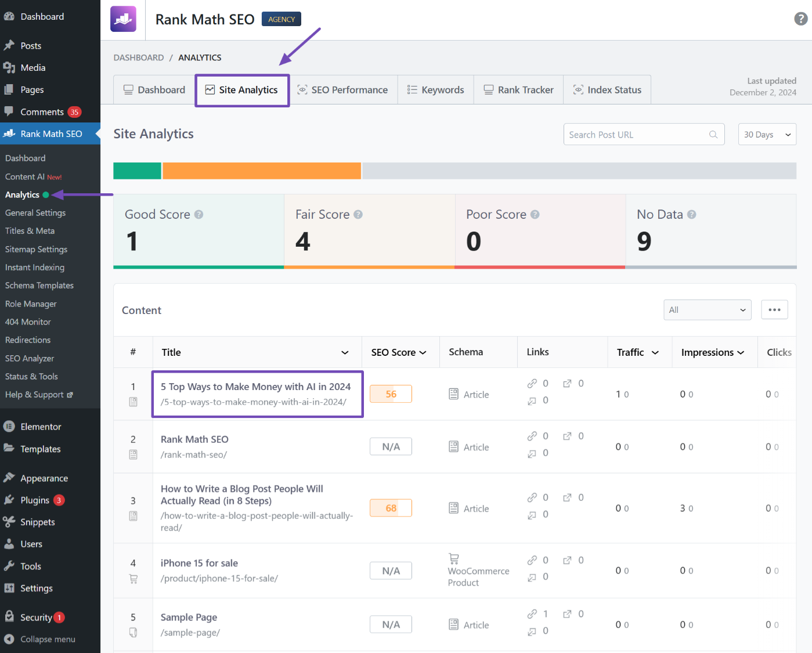Click the No Data card
Image resolution: width=812 pixels, height=653 pixels.
(711, 231)
